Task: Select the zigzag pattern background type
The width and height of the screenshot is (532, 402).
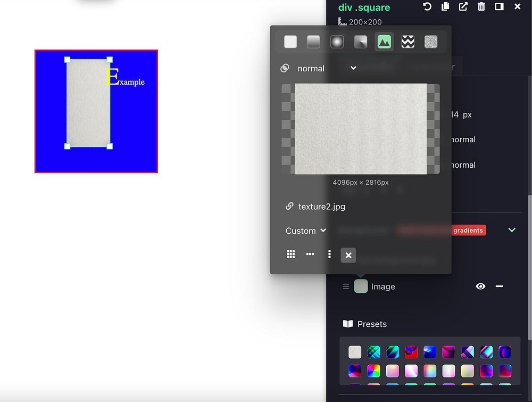Action: pyautogui.click(x=408, y=42)
